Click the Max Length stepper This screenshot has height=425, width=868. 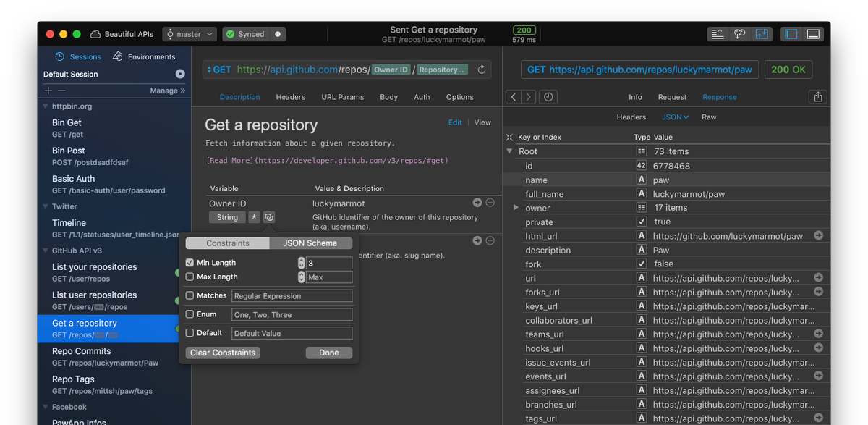pyautogui.click(x=301, y=277)
